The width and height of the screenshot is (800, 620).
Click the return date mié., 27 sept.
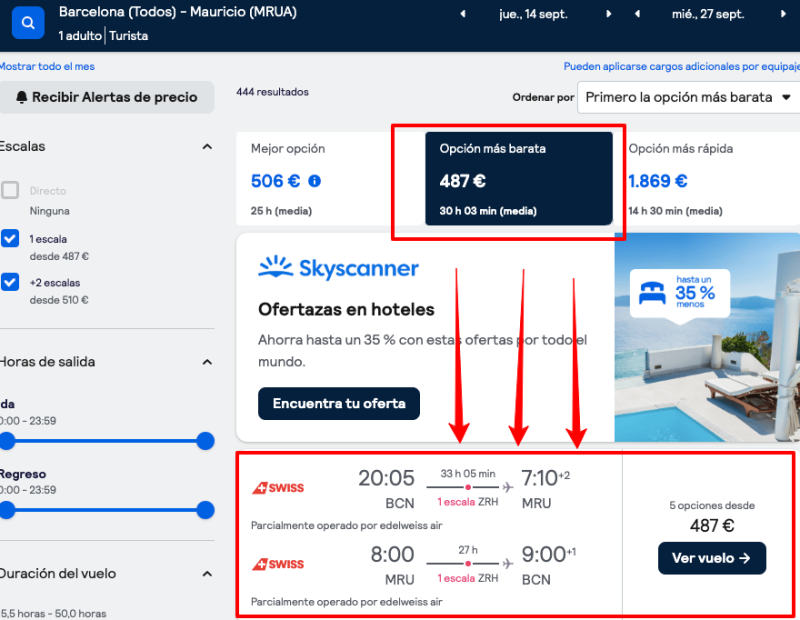(708, 14)
